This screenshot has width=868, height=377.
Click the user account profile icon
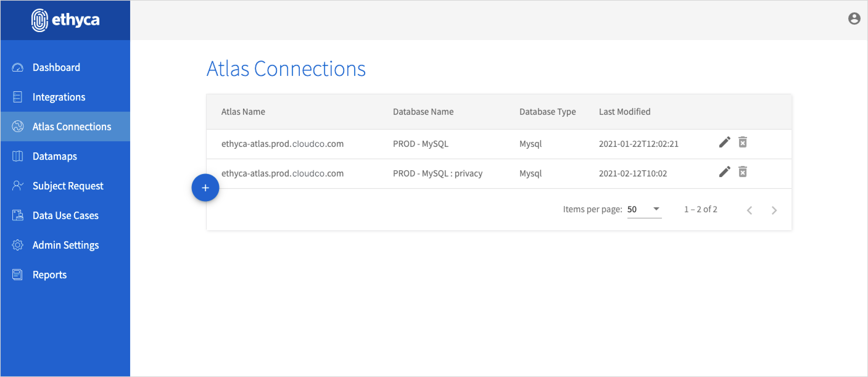click(x=854, y=19)
